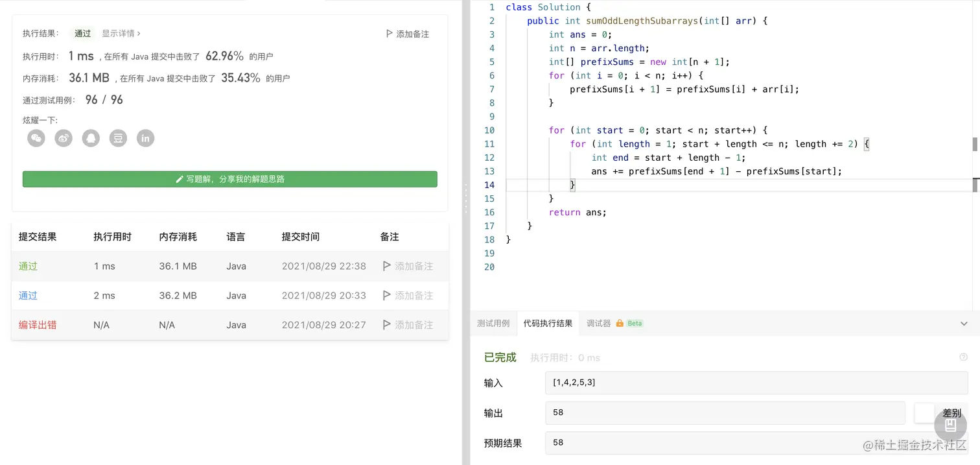This screenshot has width=980, height=465.
Task: Click the 语言 column header
Action: click(x=236, y=237)
